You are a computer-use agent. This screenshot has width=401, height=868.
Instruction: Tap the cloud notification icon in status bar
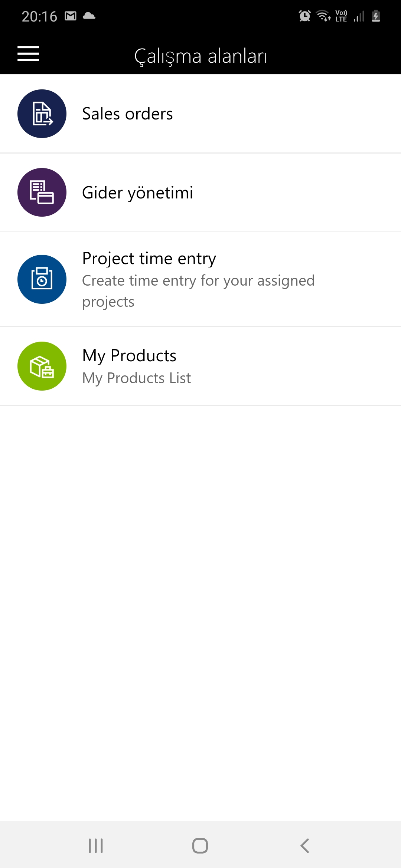89,16
